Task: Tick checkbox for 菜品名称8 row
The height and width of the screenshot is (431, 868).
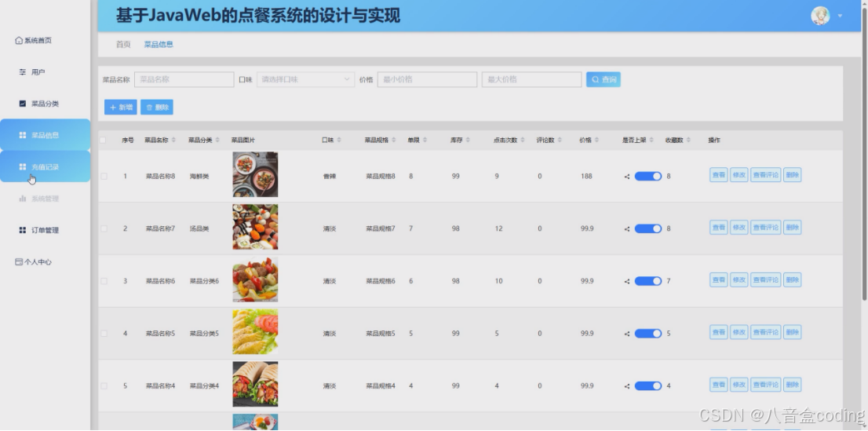Action: 104,176
